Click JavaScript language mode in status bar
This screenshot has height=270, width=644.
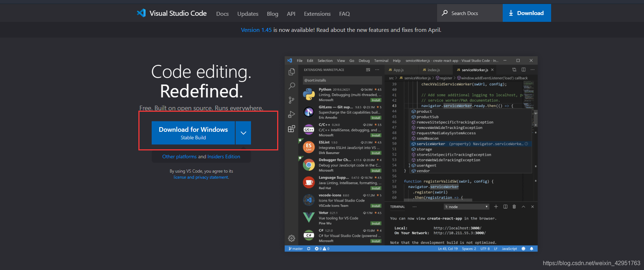509,249
